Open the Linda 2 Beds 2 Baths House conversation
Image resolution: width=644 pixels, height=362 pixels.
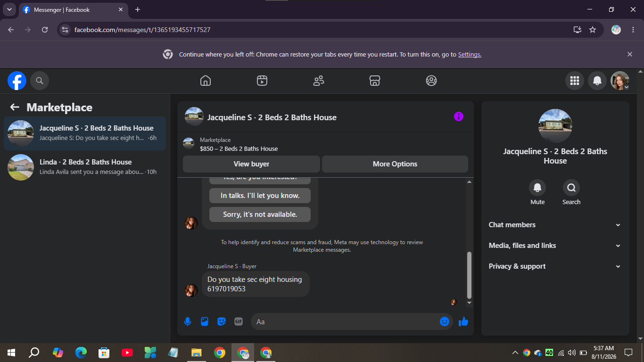85,167
